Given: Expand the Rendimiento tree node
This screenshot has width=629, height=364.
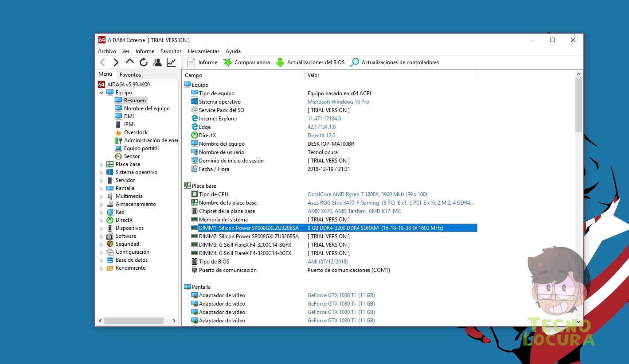Looking at the screenshot, I should tap(102, 268).
